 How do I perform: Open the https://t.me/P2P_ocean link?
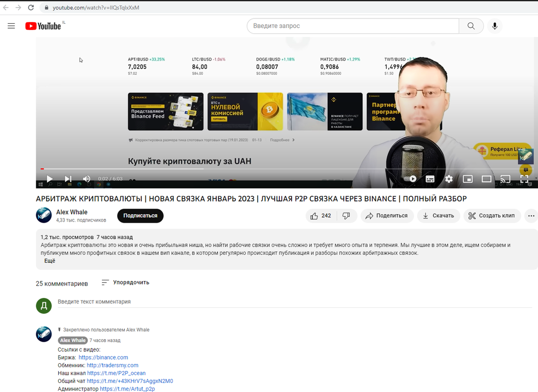pyautogui.click(x=116, y=373)
